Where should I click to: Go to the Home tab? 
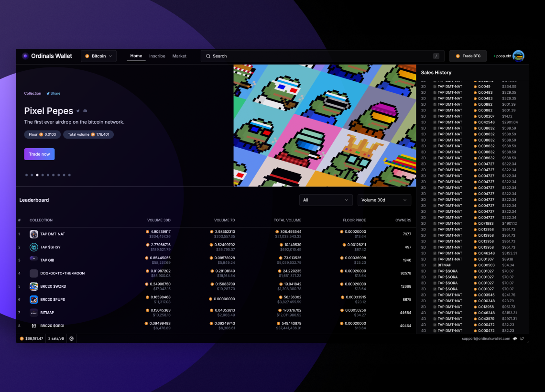tap(136, 56)
